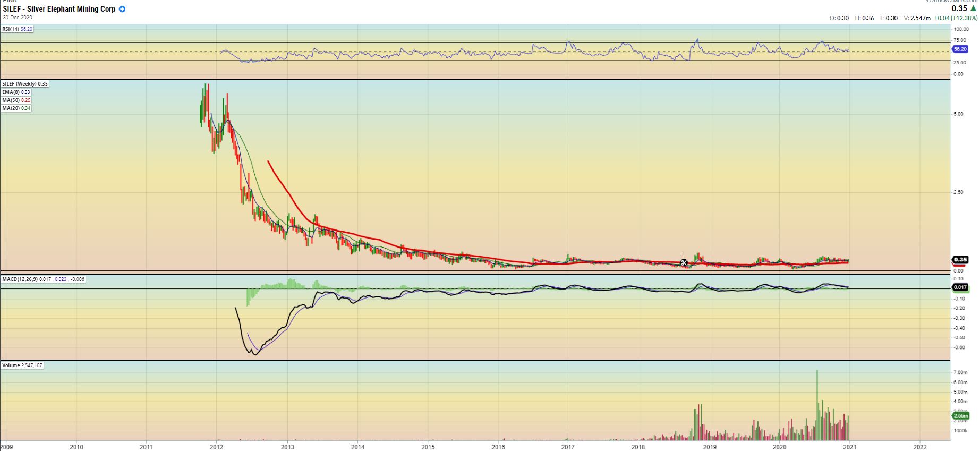Click the 5.00 price axis label
980x451 pixels.
(x=958, y=114)
